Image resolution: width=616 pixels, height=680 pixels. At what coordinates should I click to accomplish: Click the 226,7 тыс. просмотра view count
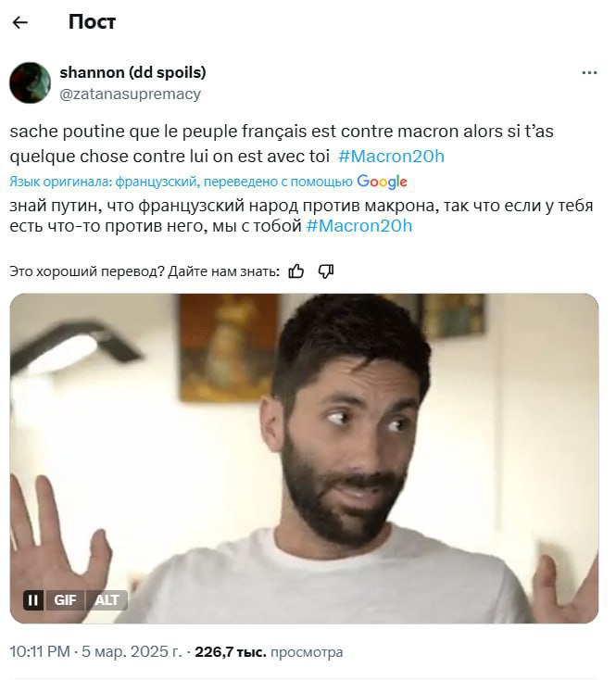[269, 652]
